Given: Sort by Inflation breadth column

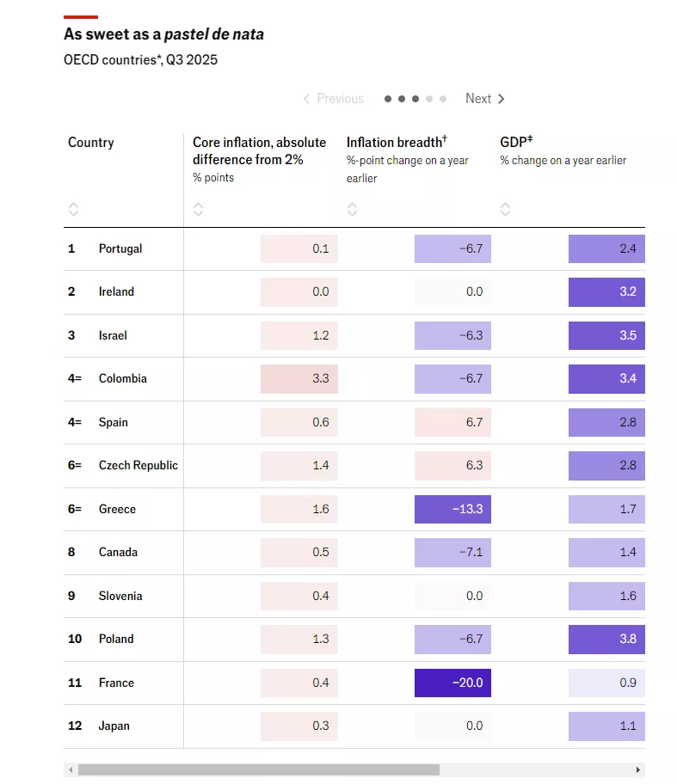Looking at the screenshot, I should point(352,209).
